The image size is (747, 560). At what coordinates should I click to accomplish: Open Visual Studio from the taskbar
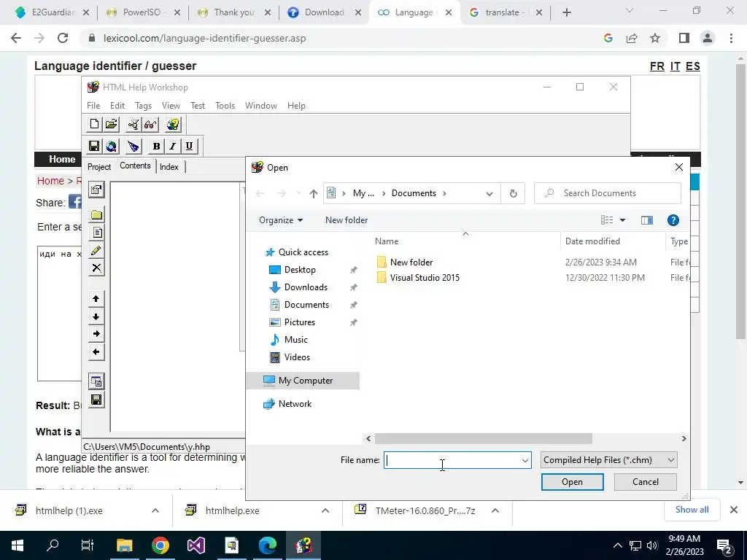pyautogui.click(x=196, y=545)
